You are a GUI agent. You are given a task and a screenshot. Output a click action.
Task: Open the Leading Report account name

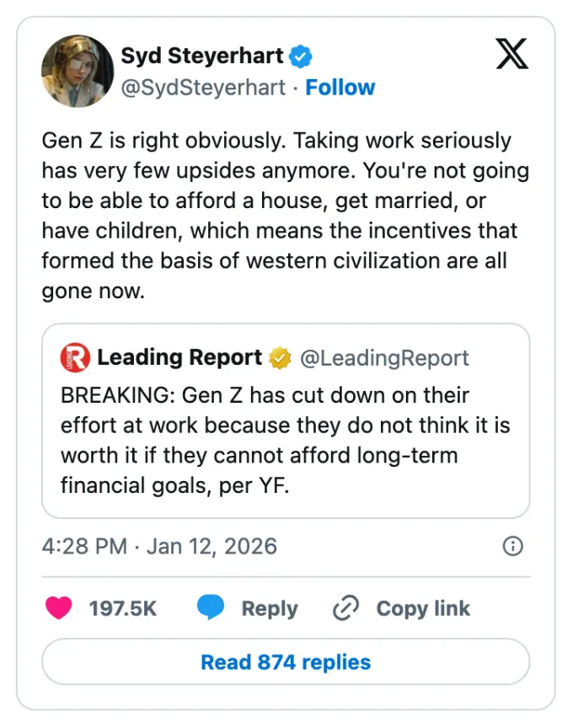tap(179, 357)
